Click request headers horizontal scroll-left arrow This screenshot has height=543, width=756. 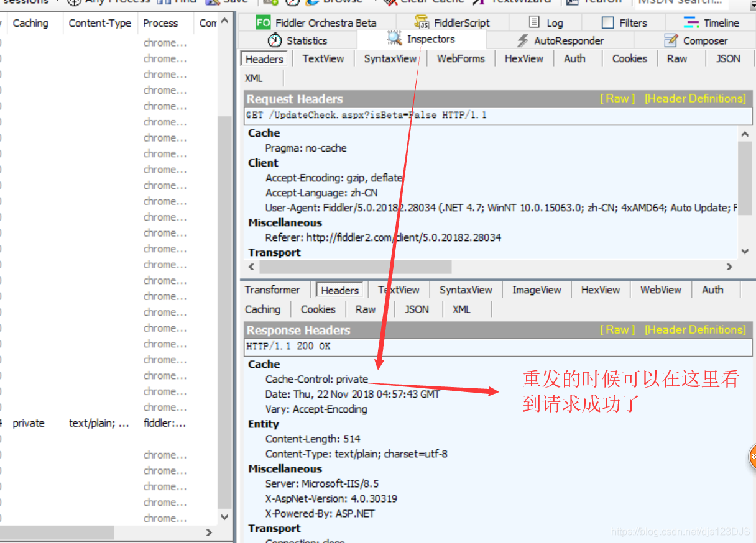(x=252, y=267)
